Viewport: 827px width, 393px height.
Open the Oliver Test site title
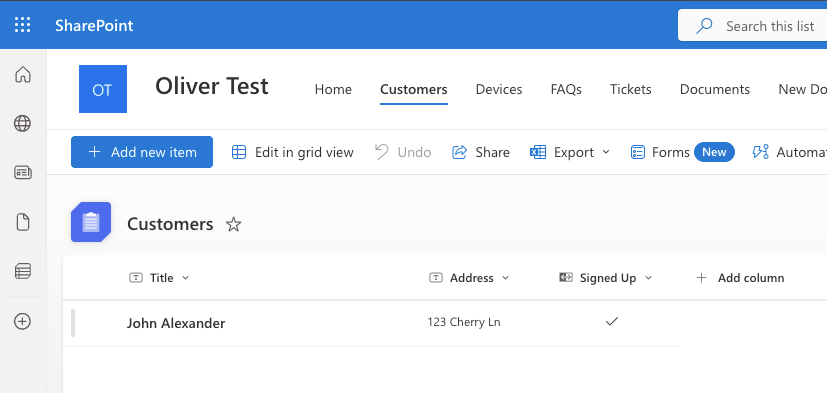(x=211, y=86)
